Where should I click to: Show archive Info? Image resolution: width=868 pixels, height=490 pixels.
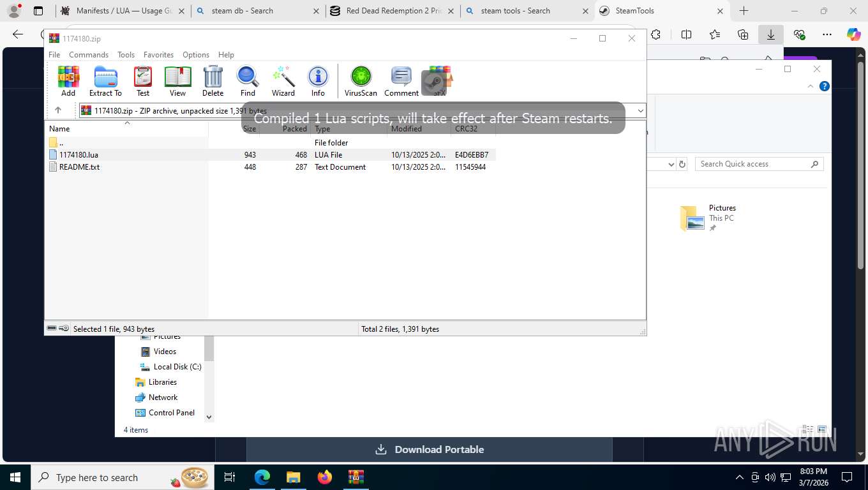click(318, 81)
